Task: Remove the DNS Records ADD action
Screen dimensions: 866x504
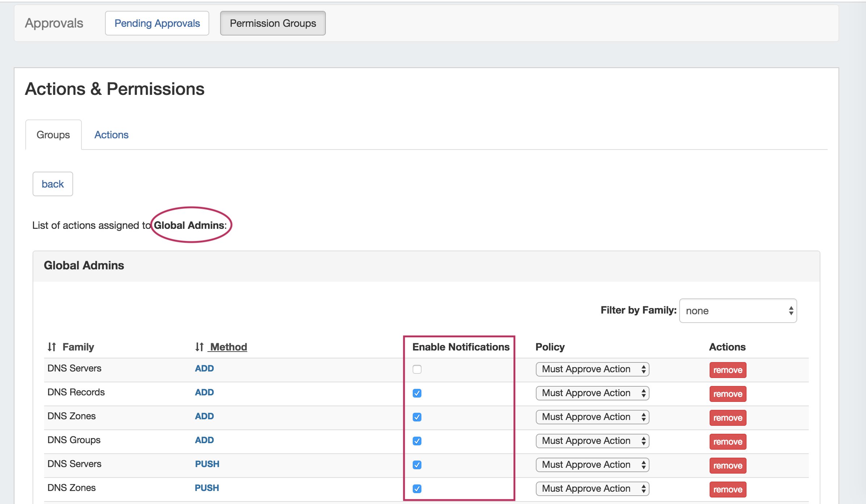Action: [727, 394]
